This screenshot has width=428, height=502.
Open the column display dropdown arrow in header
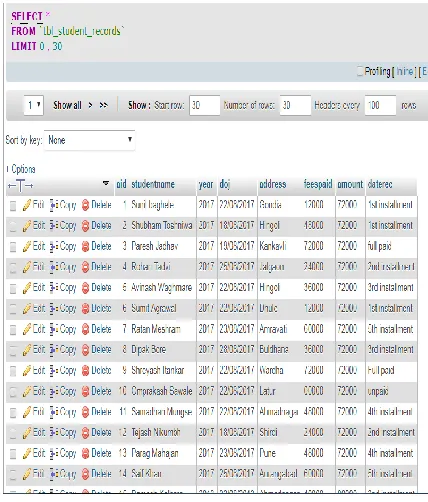[x=106, y=183]
